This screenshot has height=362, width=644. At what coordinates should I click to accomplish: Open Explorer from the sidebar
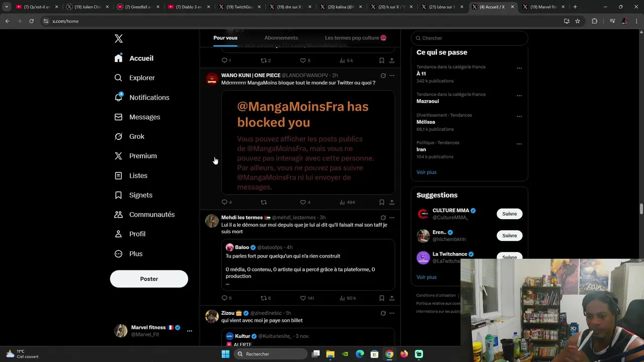[x=134, y=78]
